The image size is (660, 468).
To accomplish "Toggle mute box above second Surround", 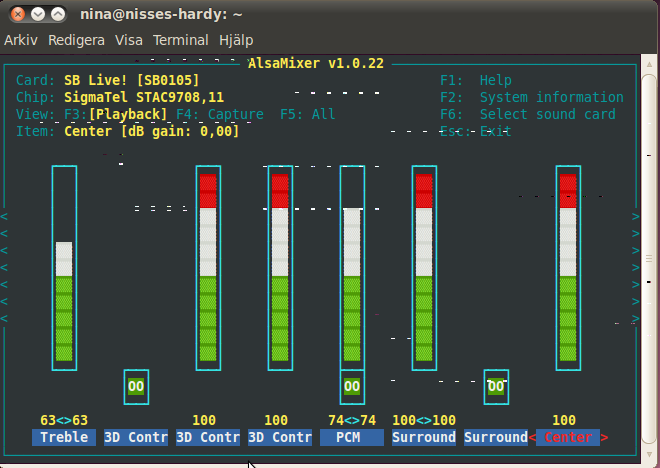I will point(496,386).
